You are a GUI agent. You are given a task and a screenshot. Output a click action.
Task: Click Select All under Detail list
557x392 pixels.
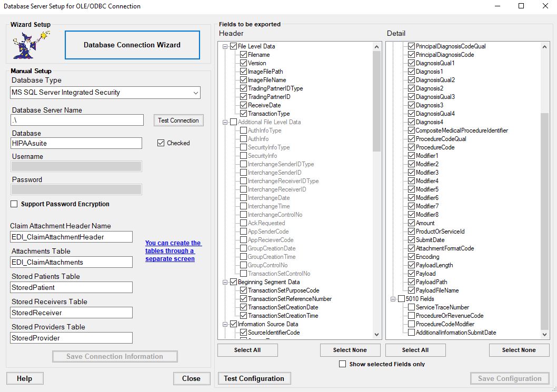[x=415, y=350]
